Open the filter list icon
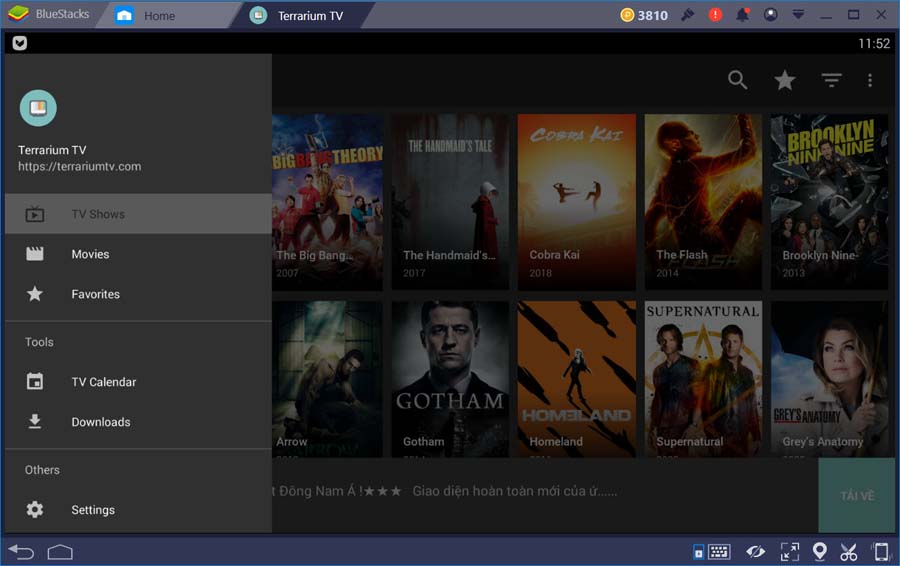Image resolution: width=900 pixels, height=566 pixels. [x=831, y=80]
